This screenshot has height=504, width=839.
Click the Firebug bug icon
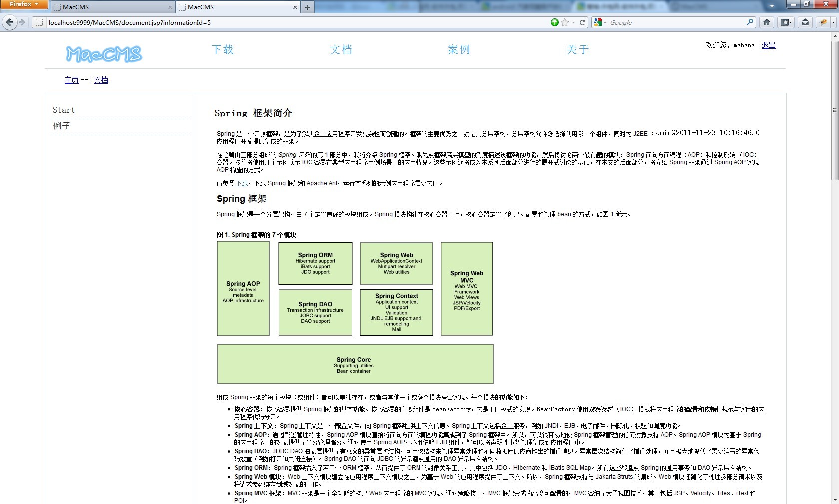tap(823, 22)
